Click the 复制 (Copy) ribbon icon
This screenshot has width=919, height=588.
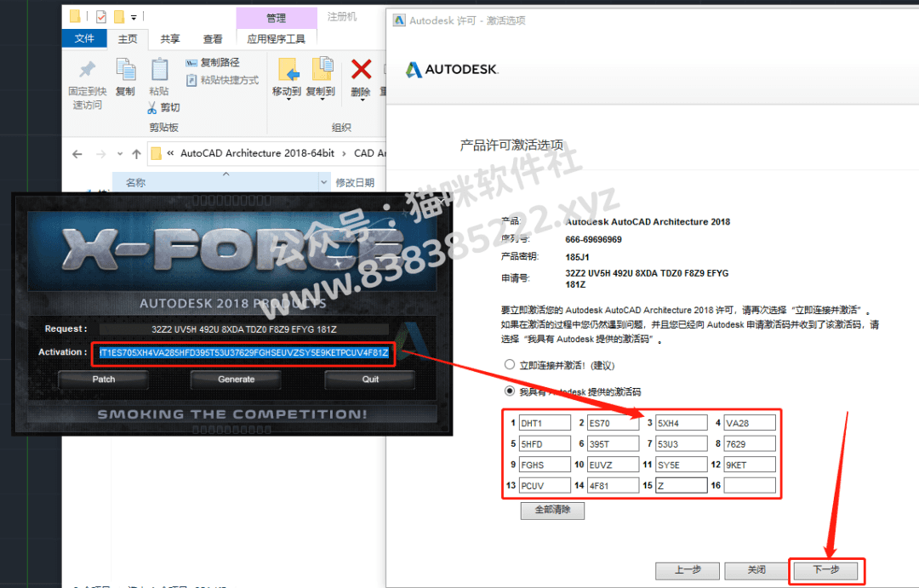[125, 69]
